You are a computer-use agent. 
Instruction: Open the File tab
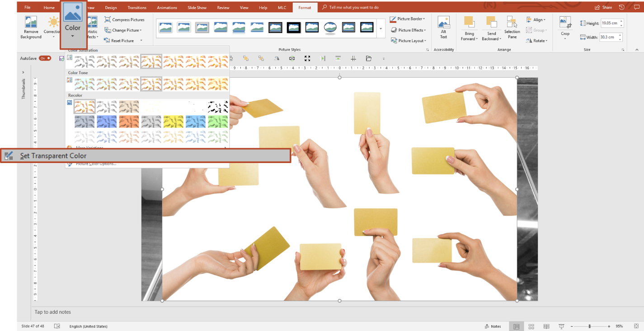(x=28, y=8)
